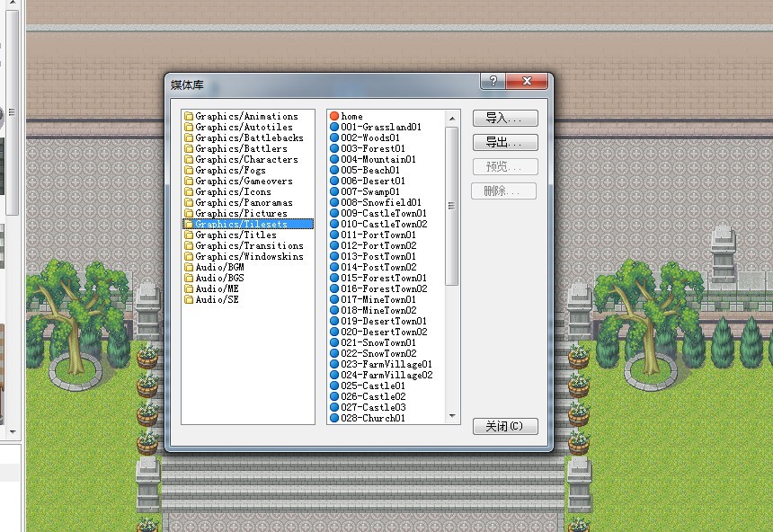
Task: Click the blue icon beside 028-Church01
Action: 334,418
